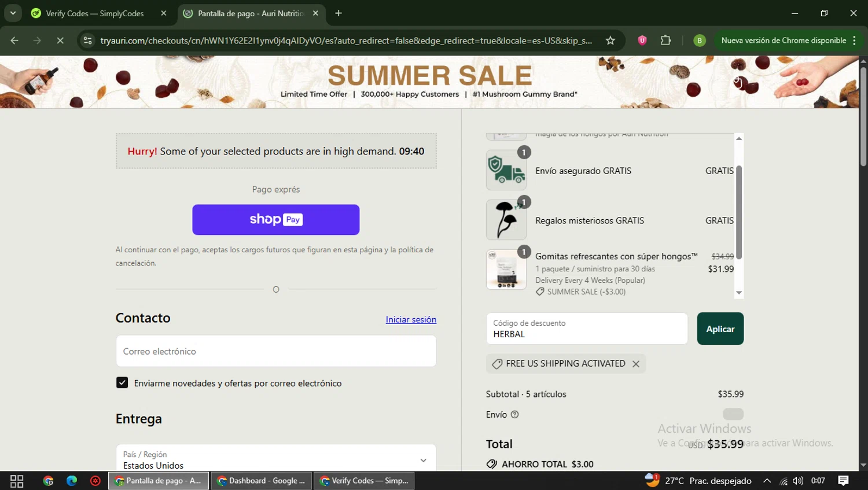The height and width of the screenshot is (490, 868).
Task: Remove the FREE US SHIPPING ACTIVATED code
Action: point(636,364)
